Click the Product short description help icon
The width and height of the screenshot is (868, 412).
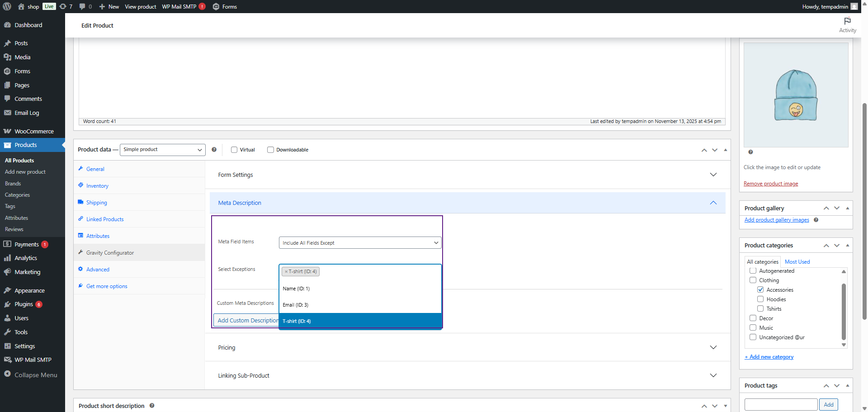point(152,406)
